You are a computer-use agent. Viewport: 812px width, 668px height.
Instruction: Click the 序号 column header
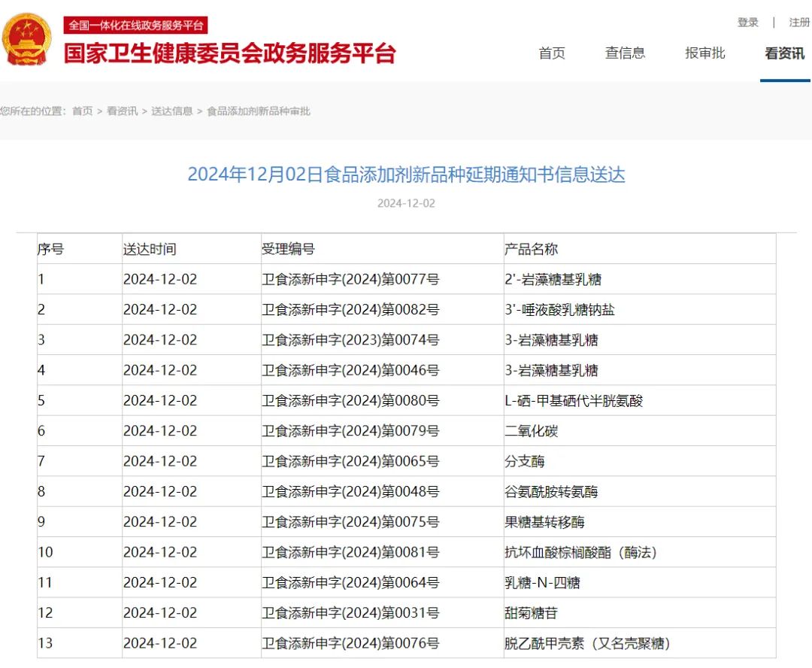[x=51, y=249]
